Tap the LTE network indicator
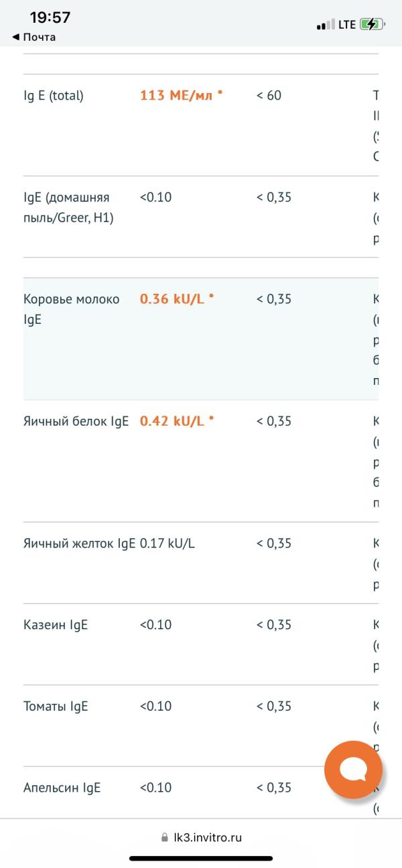This screenshot has width=402, height=868. coord(347,25)
